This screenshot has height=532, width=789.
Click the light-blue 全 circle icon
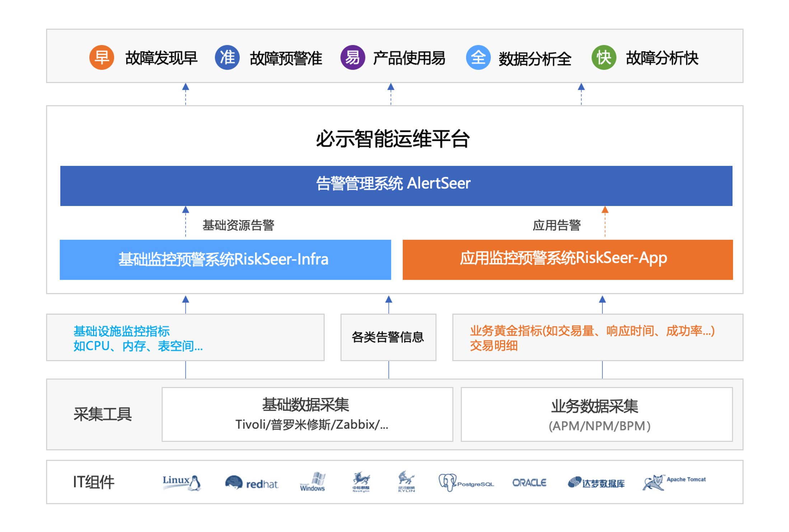point(478,57)
